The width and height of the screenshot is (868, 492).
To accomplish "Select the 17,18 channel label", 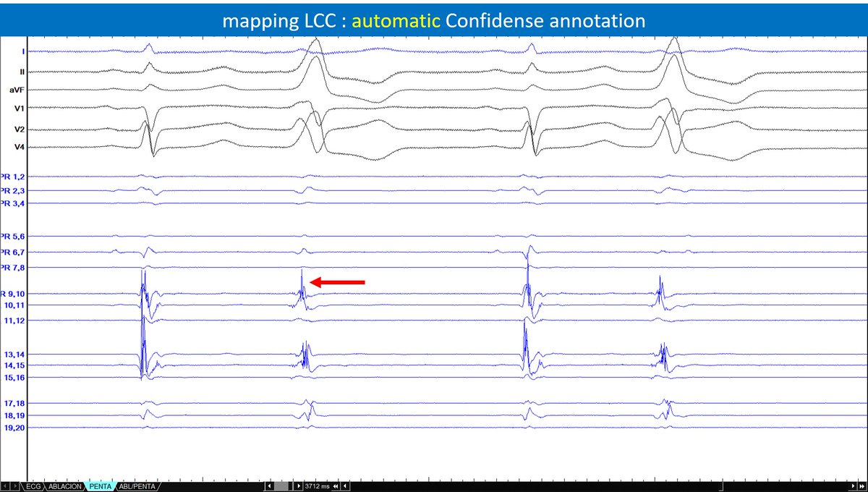I will tap(16, 403).
